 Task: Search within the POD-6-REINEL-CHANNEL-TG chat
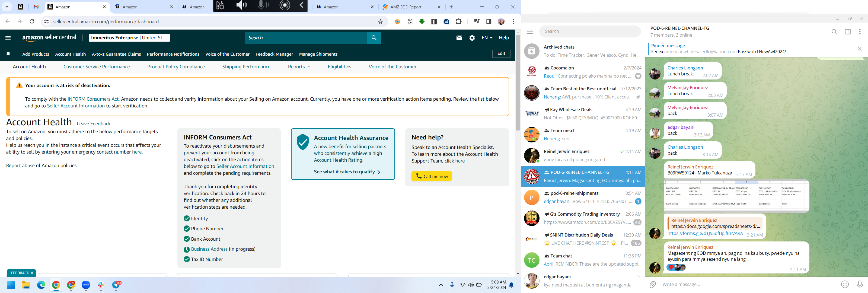click(834, 32)
